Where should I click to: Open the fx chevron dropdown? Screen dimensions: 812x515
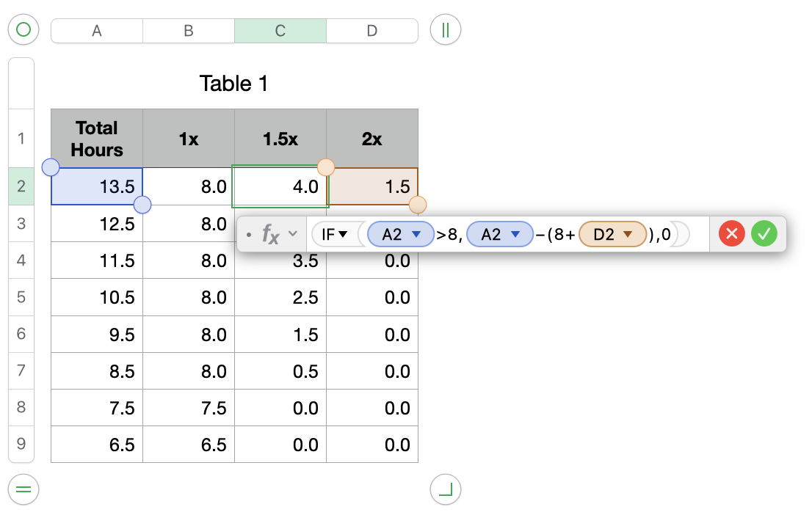pos(293,234)
